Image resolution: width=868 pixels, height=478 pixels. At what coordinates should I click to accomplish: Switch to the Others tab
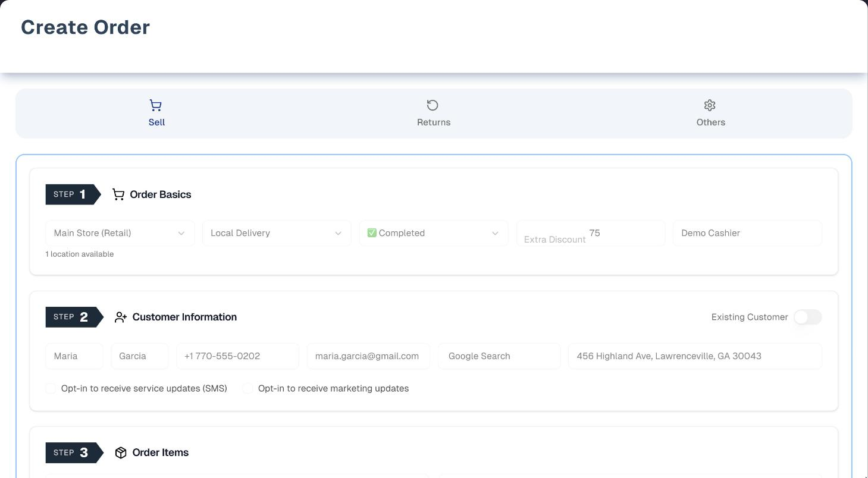click(x=711, y=114)
